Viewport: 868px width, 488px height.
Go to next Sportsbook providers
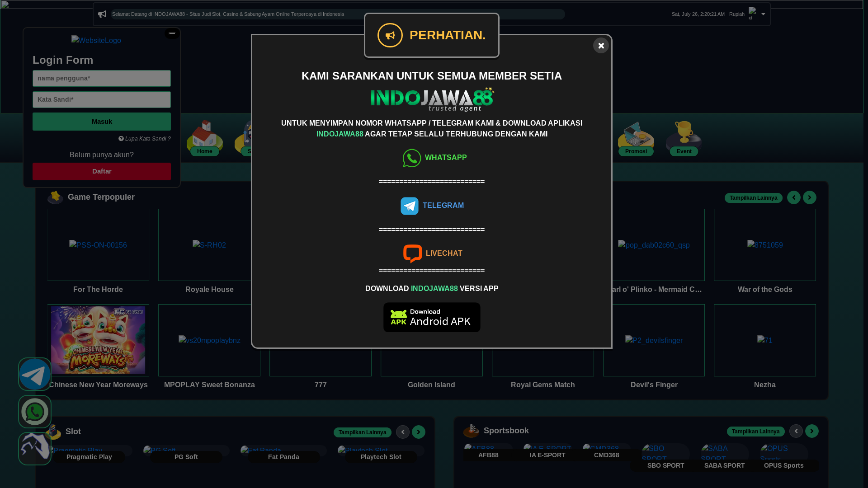[812, 431]
